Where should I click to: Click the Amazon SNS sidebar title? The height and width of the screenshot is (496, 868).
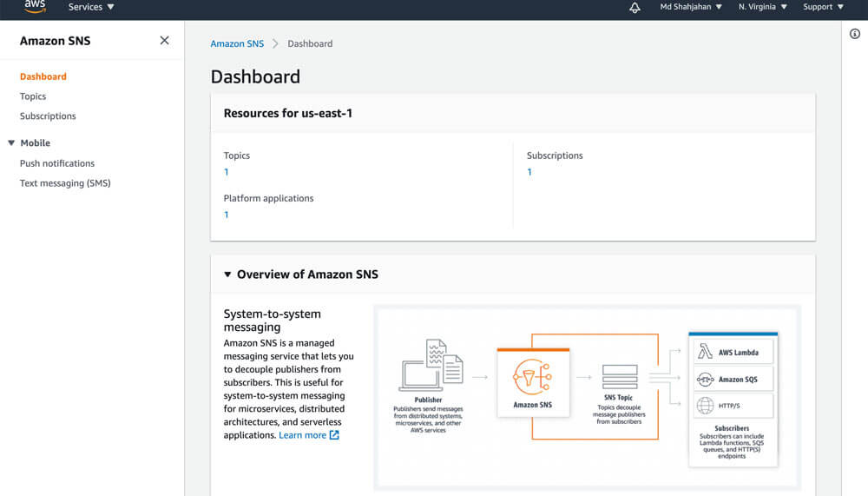click(x=55, y=41)
